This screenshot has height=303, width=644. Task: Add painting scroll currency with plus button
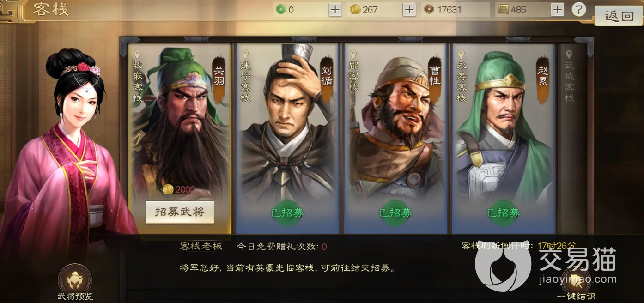coord(558,9)
